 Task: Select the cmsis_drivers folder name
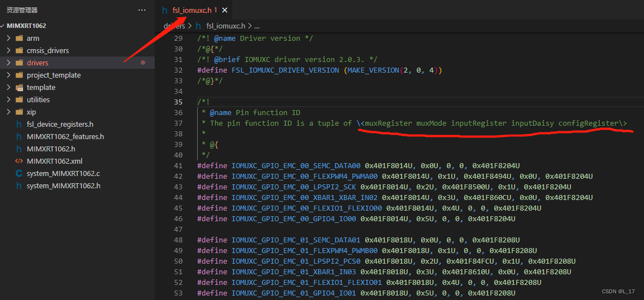tap(47, 50)
